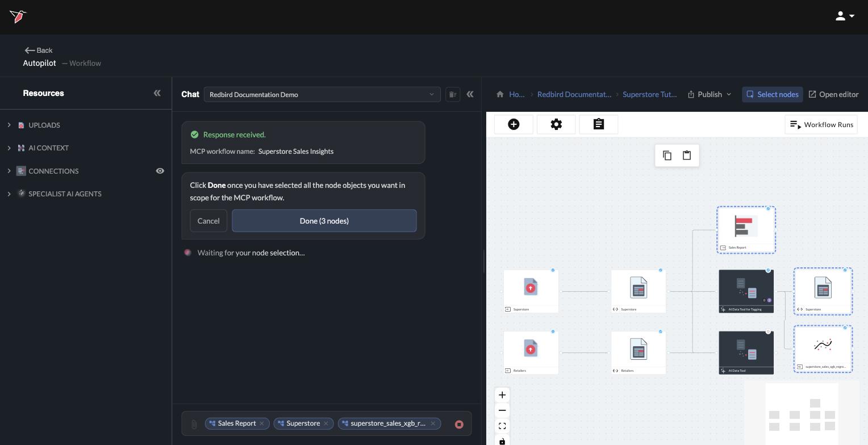
Task: Click the canvas minimap
Action: [802, 413]
